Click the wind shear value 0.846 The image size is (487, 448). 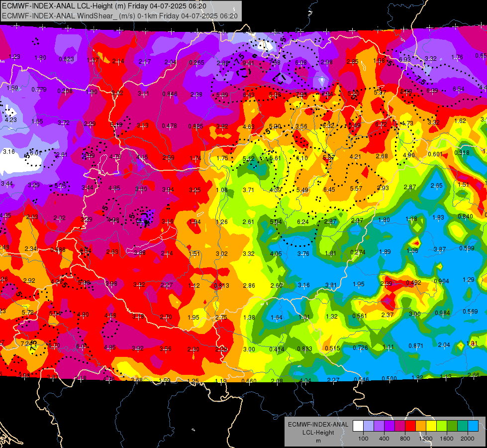click(x=170, y=94)
